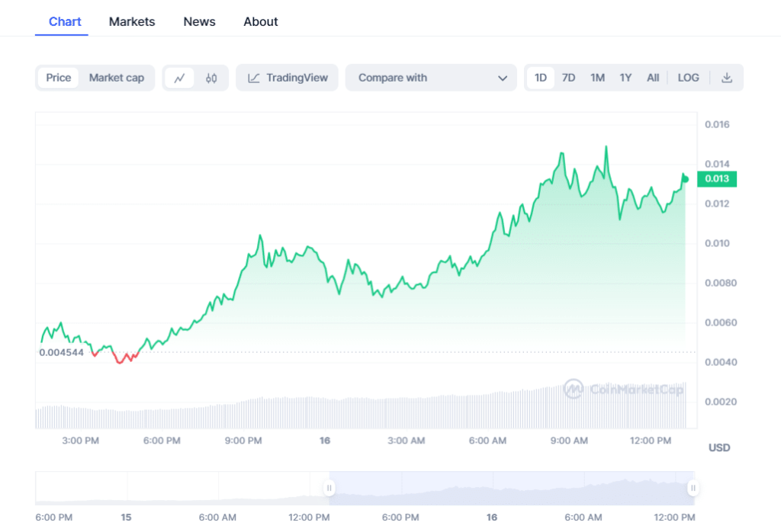Go to the News tab
This screenshot has height=532, width=781.
click(x=199, y=21)
